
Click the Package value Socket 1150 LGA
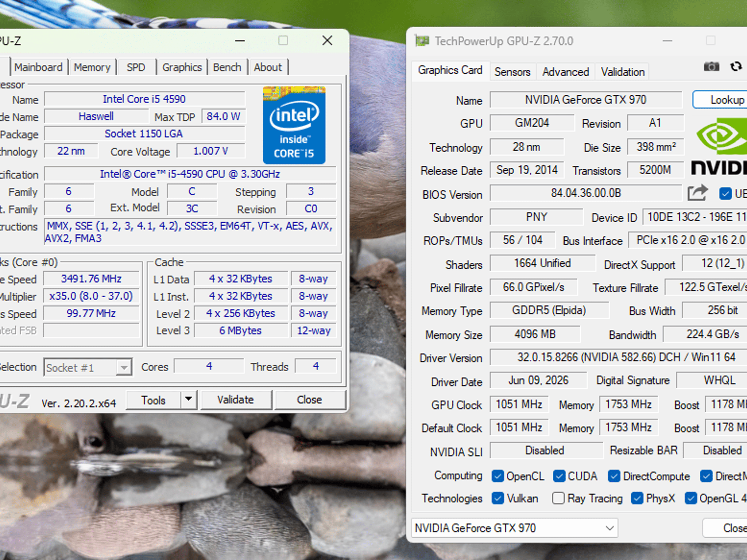[x=144, y=133]
